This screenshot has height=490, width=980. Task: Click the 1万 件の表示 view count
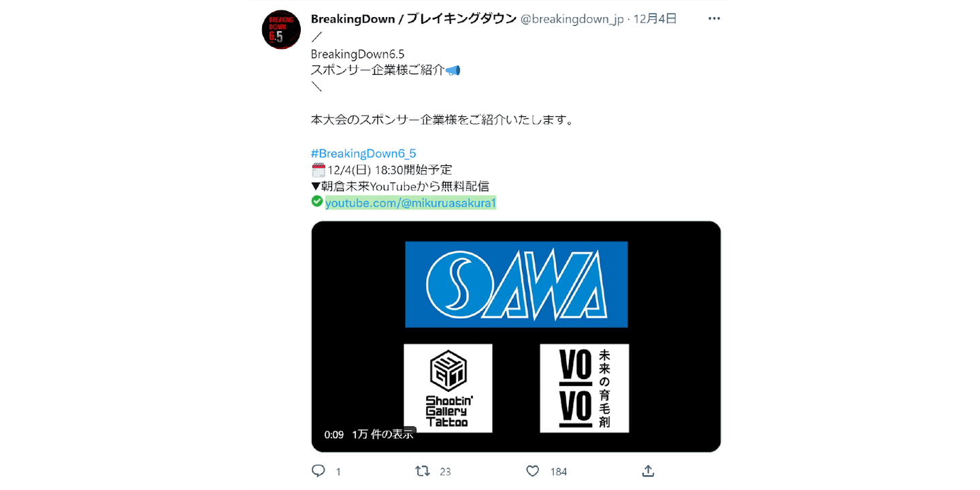click(x=382, y=434)
